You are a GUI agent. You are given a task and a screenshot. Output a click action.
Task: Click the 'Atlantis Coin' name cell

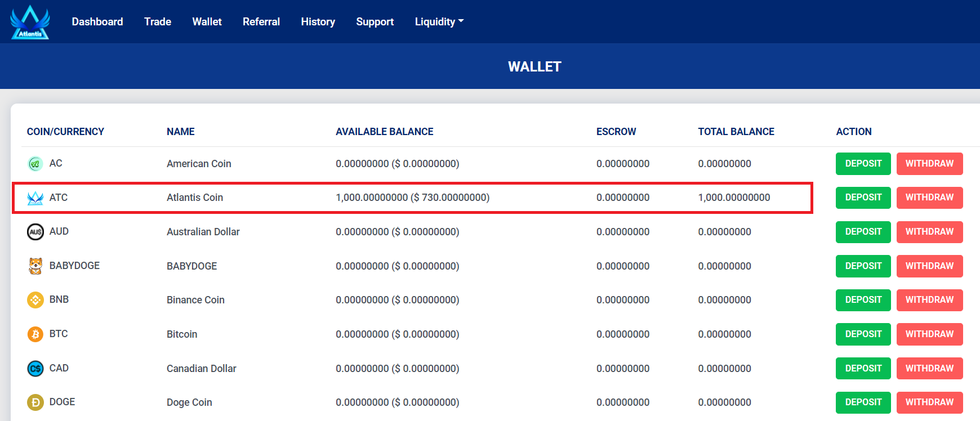pos(195,198)
